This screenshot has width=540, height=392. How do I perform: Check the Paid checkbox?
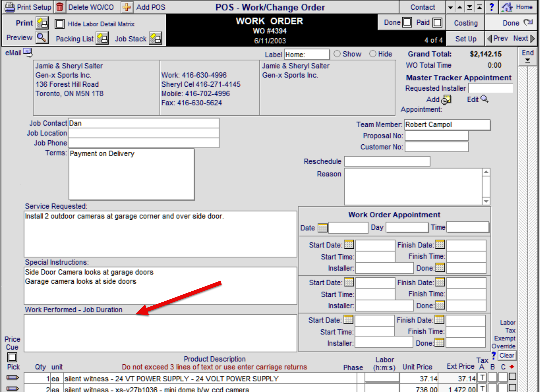coord(437,22)
